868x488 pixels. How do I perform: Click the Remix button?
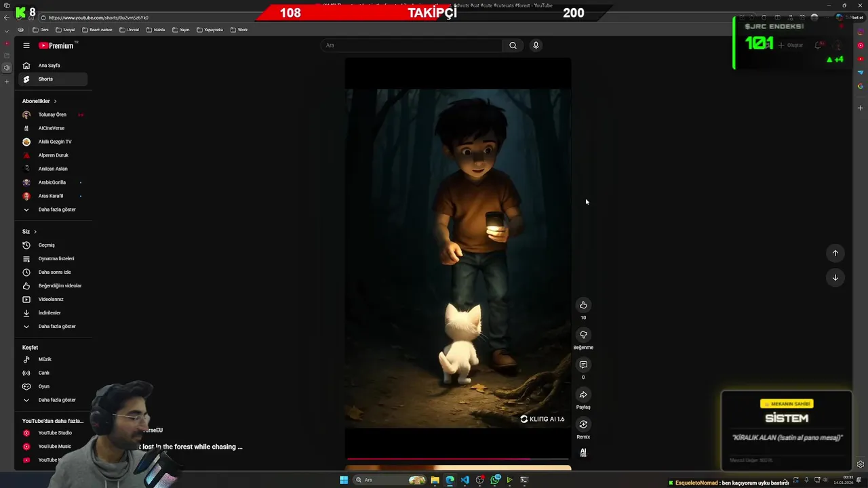pyautogui.click(x=583, y=424)
